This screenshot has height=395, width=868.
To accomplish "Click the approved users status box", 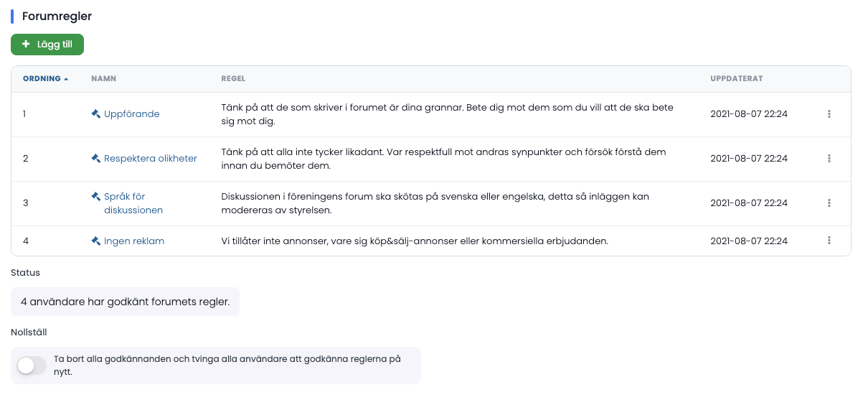I will (x=126, y=302).
